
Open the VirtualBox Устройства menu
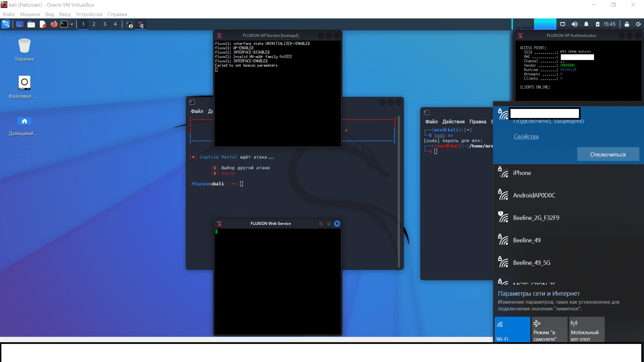pyautogui.click(x=89, y=14)
